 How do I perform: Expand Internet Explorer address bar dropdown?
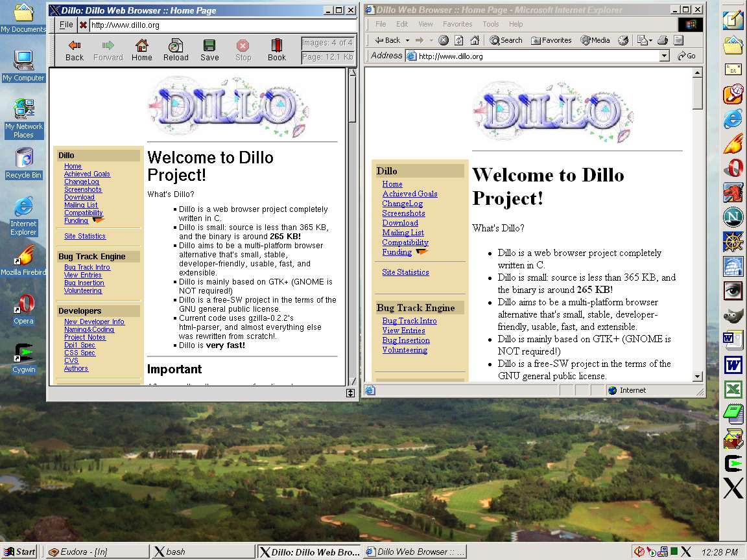(665, 56)
